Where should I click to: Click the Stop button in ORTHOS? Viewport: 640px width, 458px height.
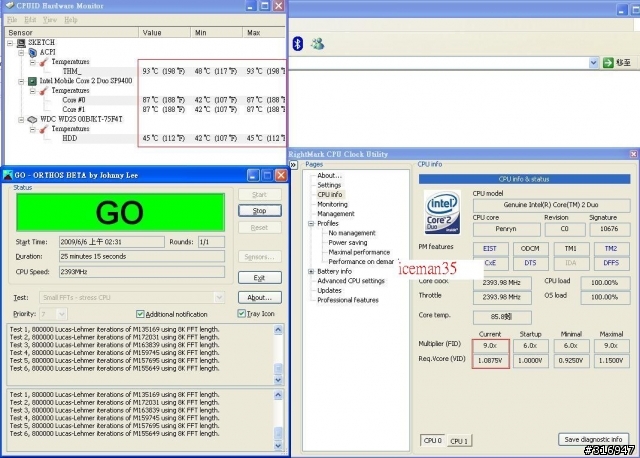[260, 211]
